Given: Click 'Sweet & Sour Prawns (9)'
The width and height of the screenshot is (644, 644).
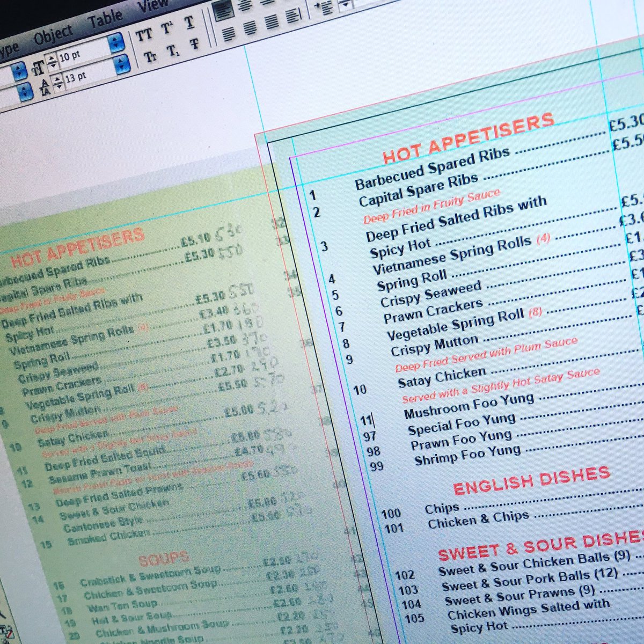Looking at the screenshot, I should [x=520, y=595].
